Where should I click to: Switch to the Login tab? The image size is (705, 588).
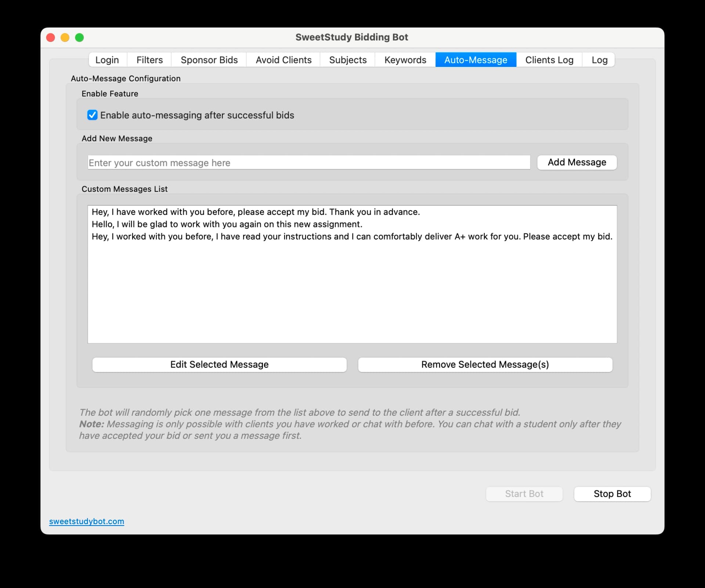coord(107,59)
